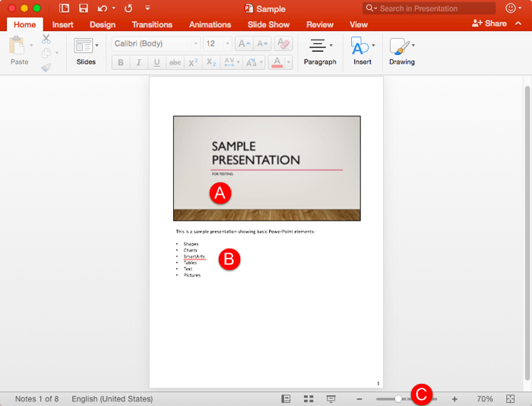The height and width of the screenshot is (406, 532).
Task: Click the Drawing button
Action: pos(402,52)
